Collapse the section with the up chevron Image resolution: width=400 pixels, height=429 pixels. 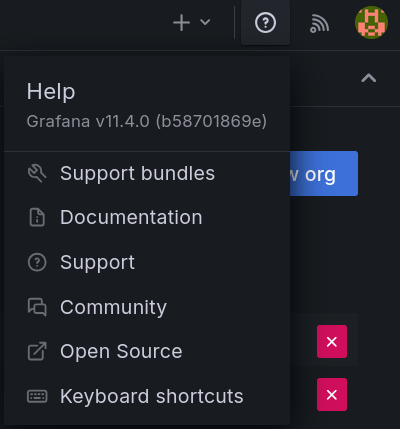click(369, 78)
